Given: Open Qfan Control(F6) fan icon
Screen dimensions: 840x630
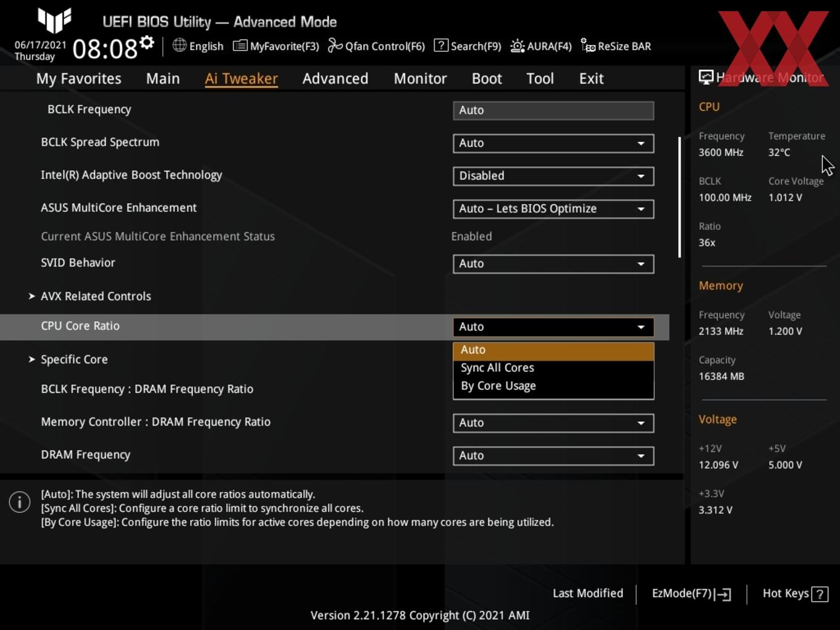Looking at the screenshot, I should pyautogui.click(x=335, y=46).
